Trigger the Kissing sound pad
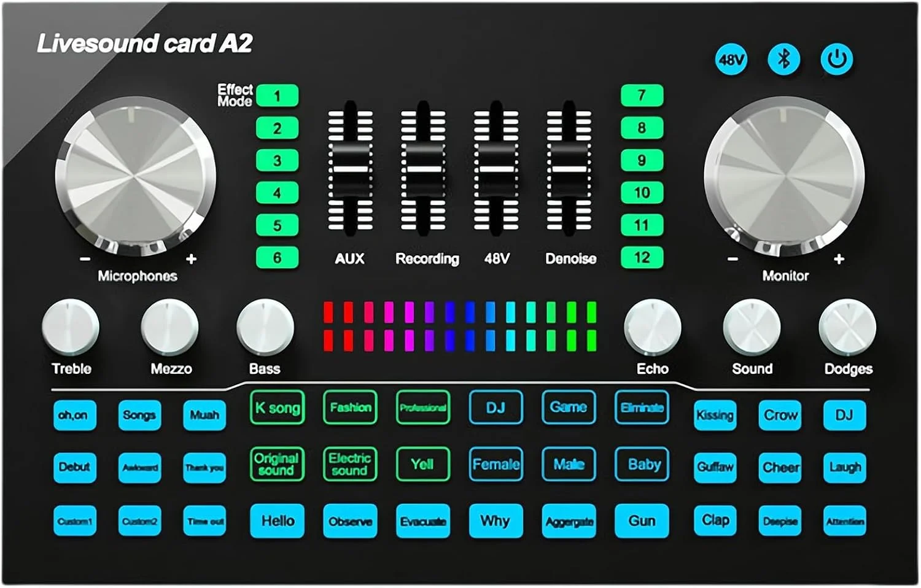The image size is (921, 588). pyautogui.click(x=715, y=416)
